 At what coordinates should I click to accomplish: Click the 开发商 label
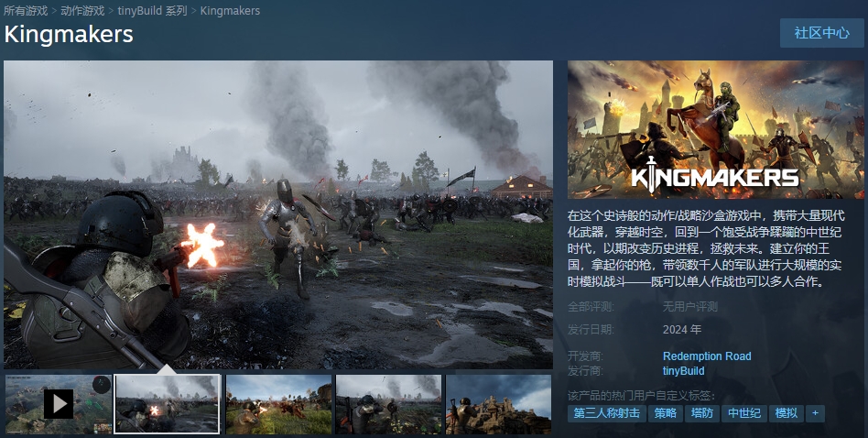pyautogui.click(x=586, y=356)
